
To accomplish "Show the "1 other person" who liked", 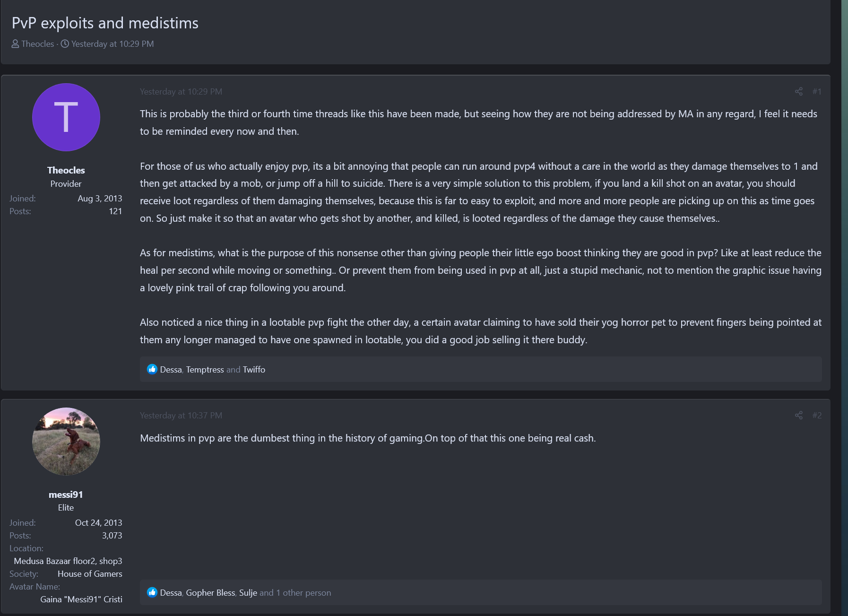I will point(303,593).
